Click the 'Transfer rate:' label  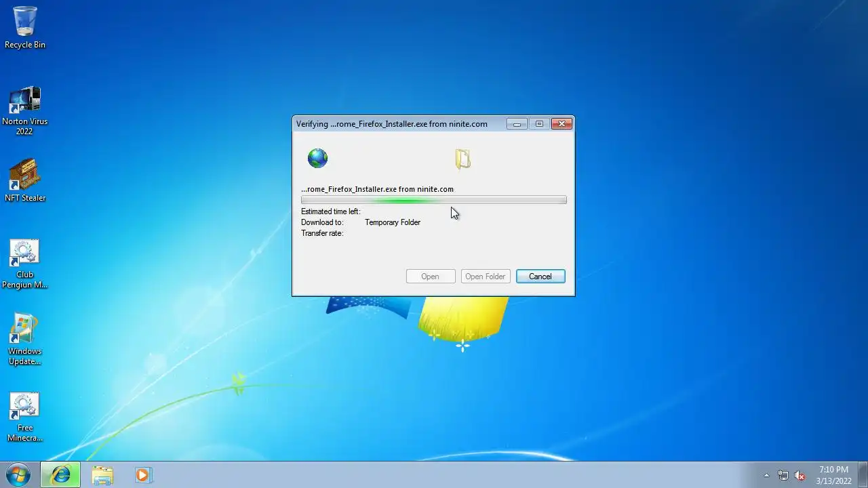[x=322, y=233]
